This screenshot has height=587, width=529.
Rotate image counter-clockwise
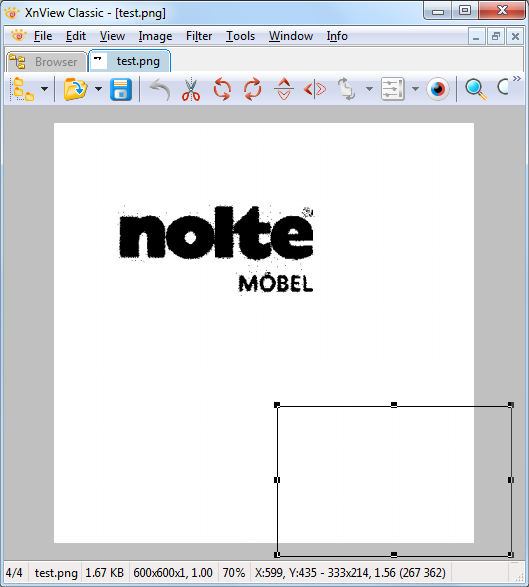(x=222, y=89)
